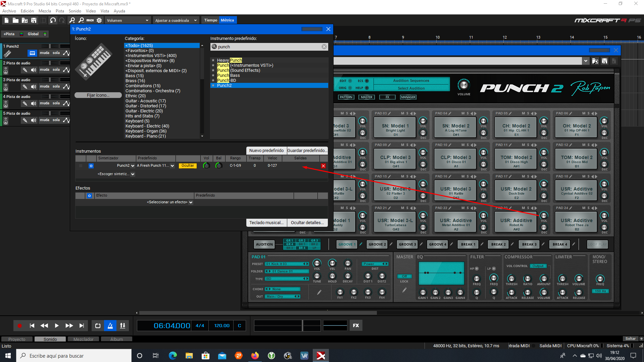Click the piano keyboard icon on the Punch2 track
The image size is (644, 362).
(x=32, y=53)
